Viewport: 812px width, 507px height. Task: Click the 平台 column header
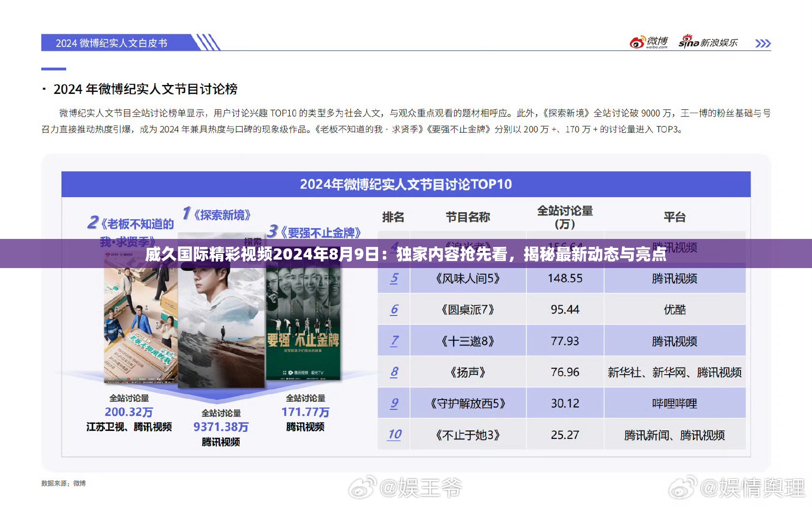click(x=674, y=217)
